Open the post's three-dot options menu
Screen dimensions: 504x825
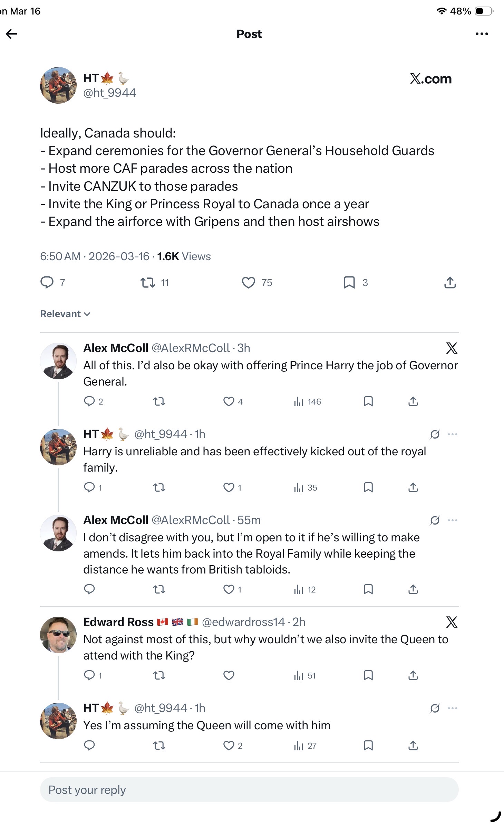482,34
